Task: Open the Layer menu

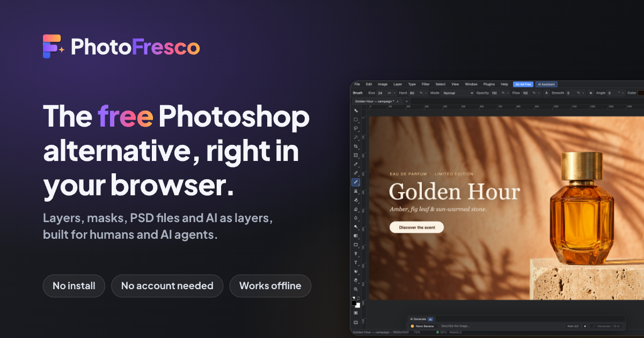Action: 398,84
